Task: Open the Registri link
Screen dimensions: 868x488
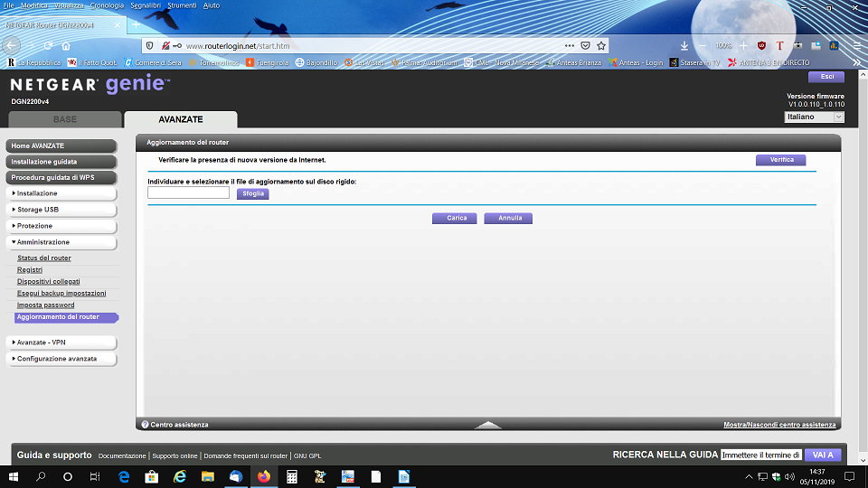Action: [29, 270]
